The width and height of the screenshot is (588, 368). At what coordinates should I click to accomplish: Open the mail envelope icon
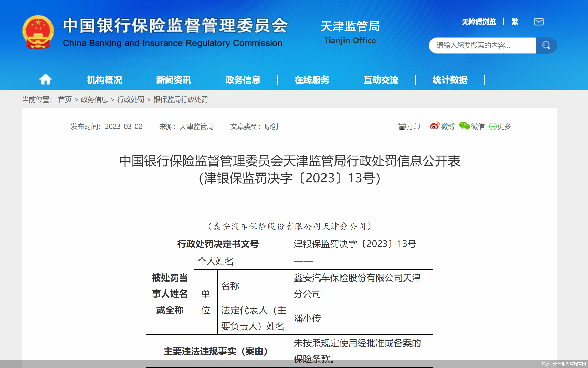coord(539,22)
